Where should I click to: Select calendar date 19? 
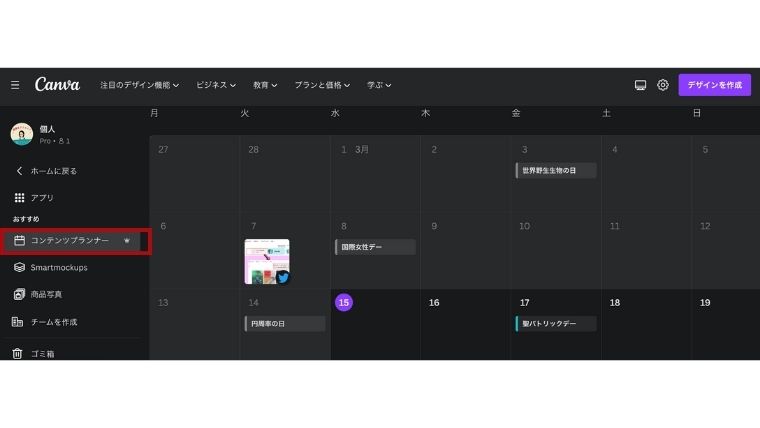(x=705, y=302)
